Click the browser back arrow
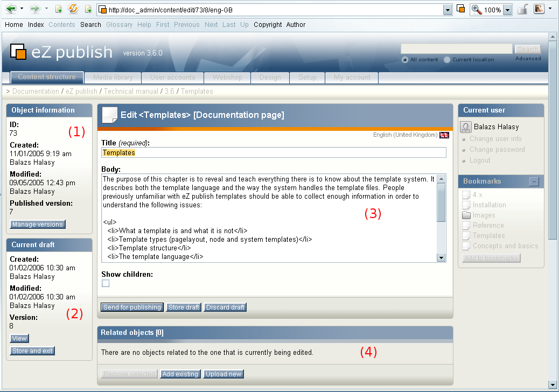Viewport: 559px width, 392px height. [x=11, y=9]
